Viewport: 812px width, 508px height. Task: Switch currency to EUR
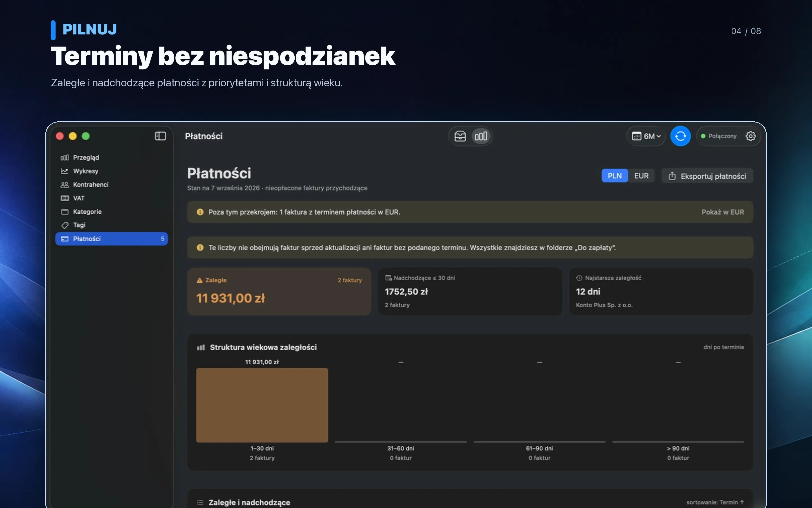(641, 176)
